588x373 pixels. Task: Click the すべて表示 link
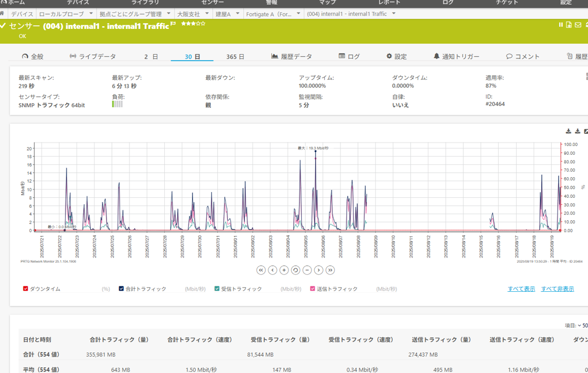(521, 289)
